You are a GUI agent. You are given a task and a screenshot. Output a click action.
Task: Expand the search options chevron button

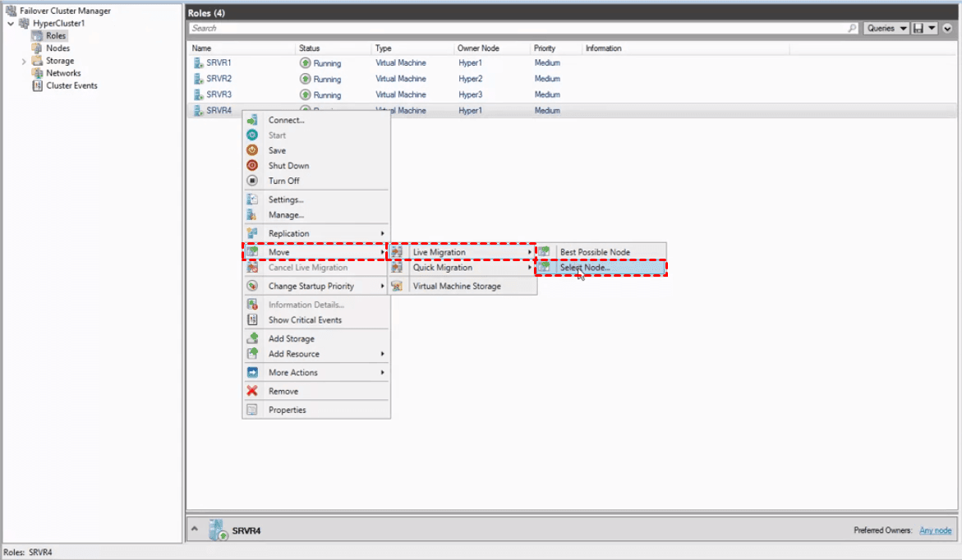(948, 28)
